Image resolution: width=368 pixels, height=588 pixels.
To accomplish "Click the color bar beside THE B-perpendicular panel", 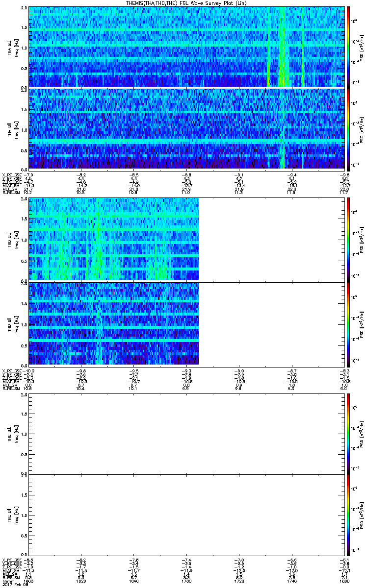I will [x=349, y=434].
